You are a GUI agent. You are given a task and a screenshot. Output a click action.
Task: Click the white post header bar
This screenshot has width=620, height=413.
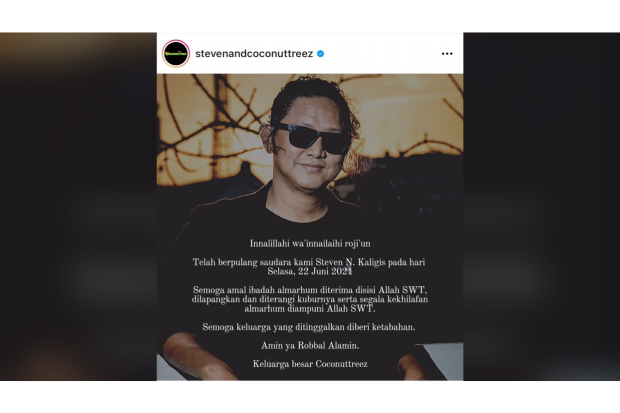[x=310, y=54]
